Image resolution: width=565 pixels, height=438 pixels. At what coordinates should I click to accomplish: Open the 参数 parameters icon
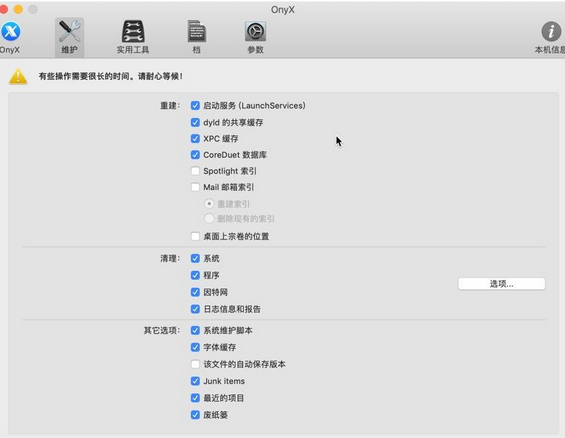click(x=255, y=31)
